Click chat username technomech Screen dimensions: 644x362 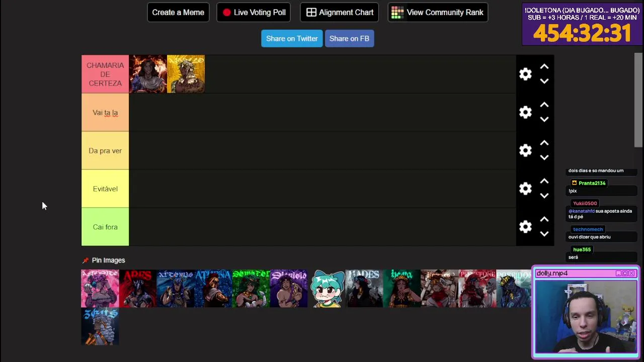click(x=588, y=229)
